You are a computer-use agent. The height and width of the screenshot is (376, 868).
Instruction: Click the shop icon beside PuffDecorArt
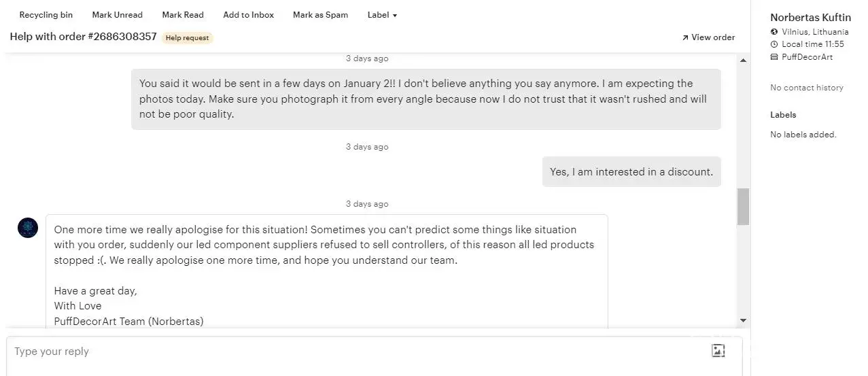[774, 57]
